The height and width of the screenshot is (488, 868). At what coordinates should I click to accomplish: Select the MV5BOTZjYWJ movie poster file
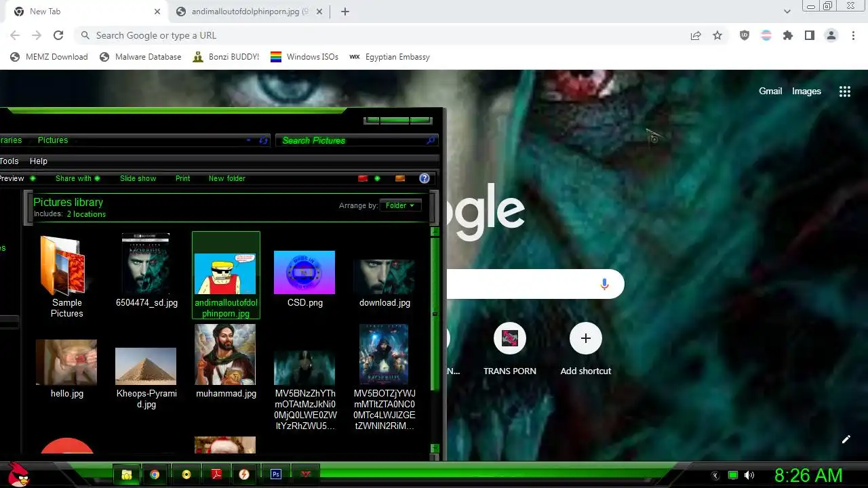pyautogui.click(x=384, y=378)
